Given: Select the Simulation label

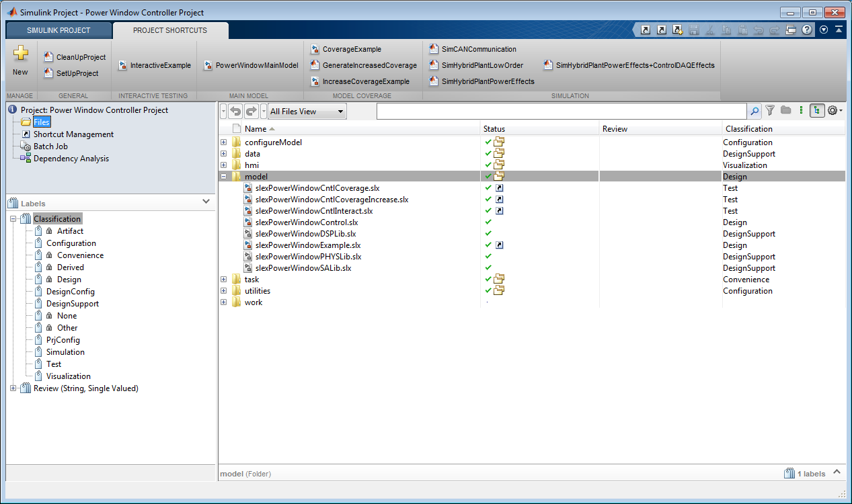Looking at the screenshot, I should pyautogui.click(x=65, y=352).
